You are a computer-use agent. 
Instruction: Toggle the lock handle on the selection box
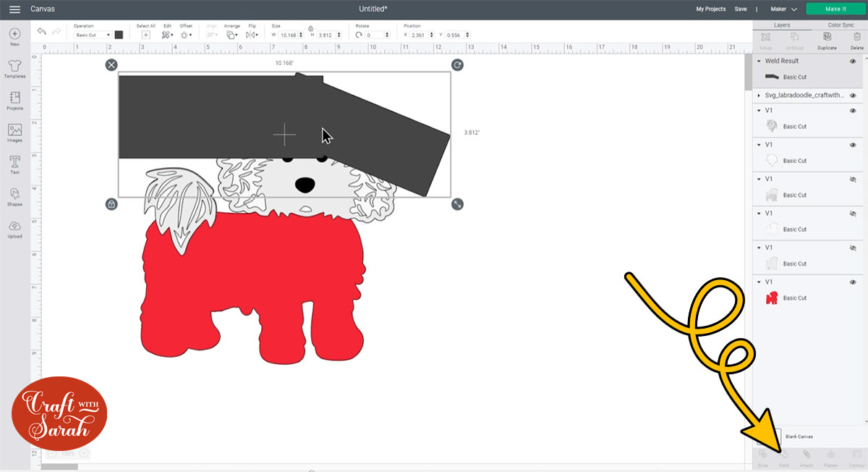111,204
